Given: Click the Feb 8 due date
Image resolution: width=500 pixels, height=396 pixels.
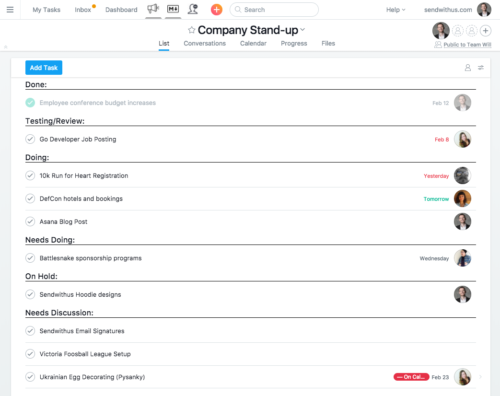Looking at the screenshot, I should (442, 139).
